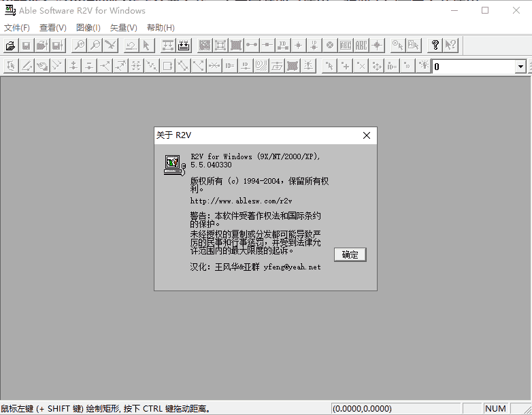Click the 鼠标左键 status bar hint text
This screenshot has width=532, height=415.
click(105, 409)
